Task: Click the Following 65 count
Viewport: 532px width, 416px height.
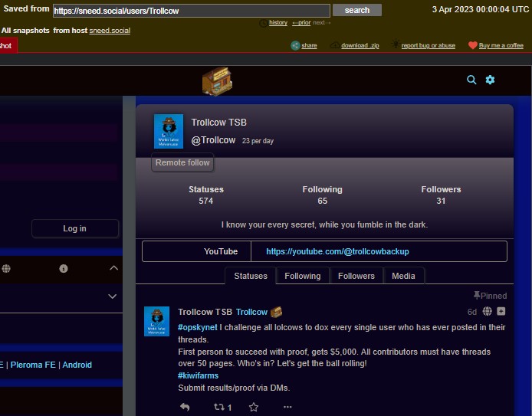Action: coord(322,195)
